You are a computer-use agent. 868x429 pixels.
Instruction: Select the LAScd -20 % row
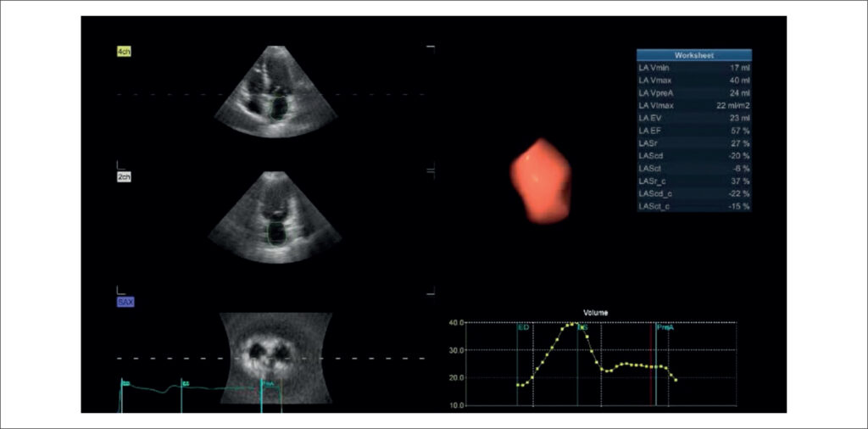694,156
